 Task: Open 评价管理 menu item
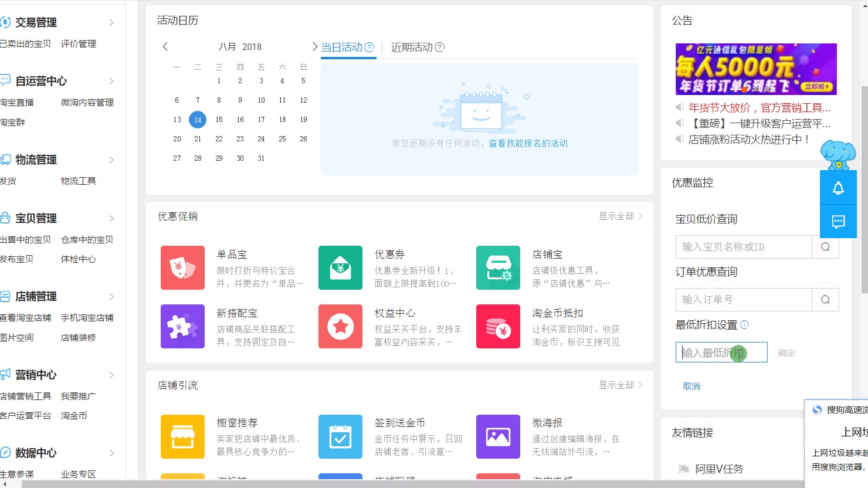[79, 44]
